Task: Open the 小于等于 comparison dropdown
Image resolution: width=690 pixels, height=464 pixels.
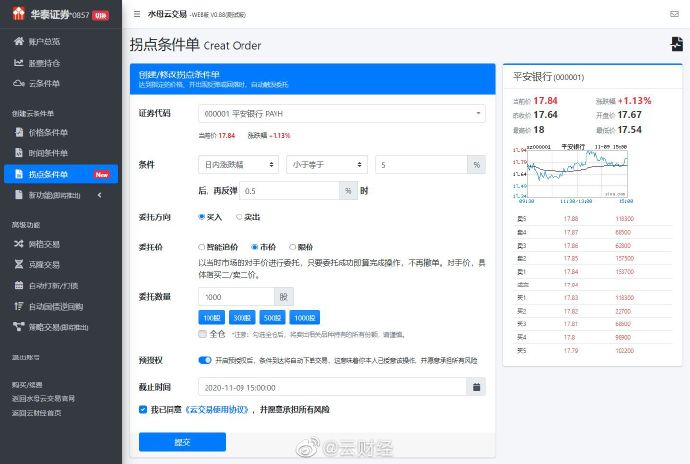Action: click(x=326, y=164)
